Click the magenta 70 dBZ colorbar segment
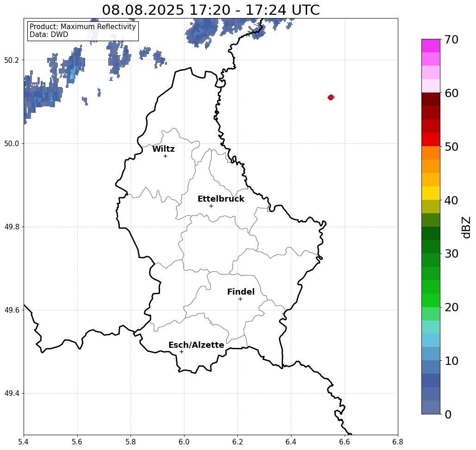 point(431,46)
